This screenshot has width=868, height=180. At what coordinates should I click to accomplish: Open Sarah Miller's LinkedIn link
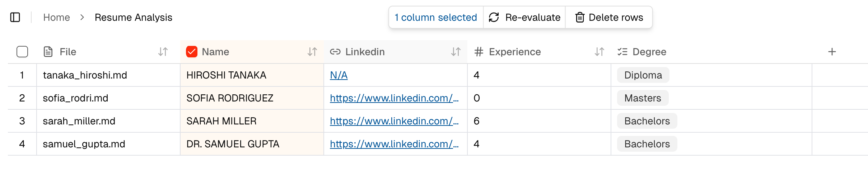(x=394, y=121)
